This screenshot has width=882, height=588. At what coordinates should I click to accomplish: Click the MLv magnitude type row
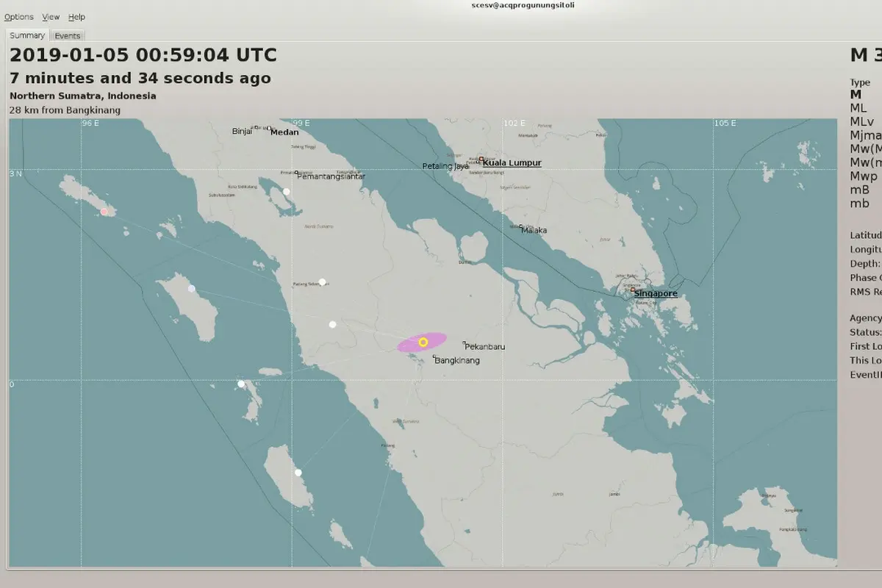pos(862,122)
